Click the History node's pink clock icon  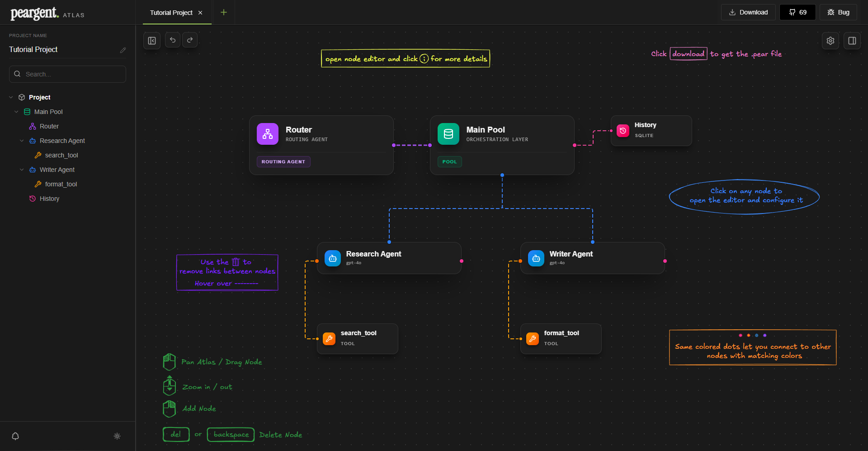(x=623, y=131)
